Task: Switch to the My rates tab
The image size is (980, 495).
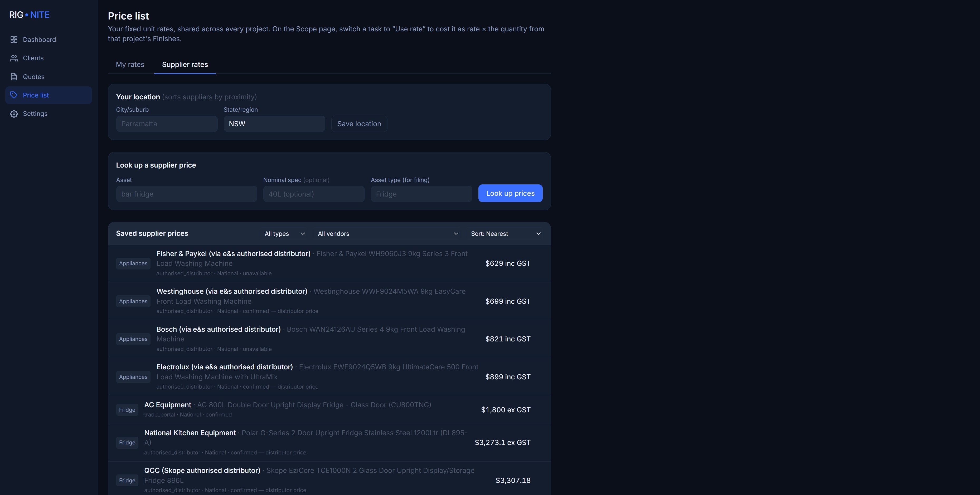Action: tap(130, 65)
